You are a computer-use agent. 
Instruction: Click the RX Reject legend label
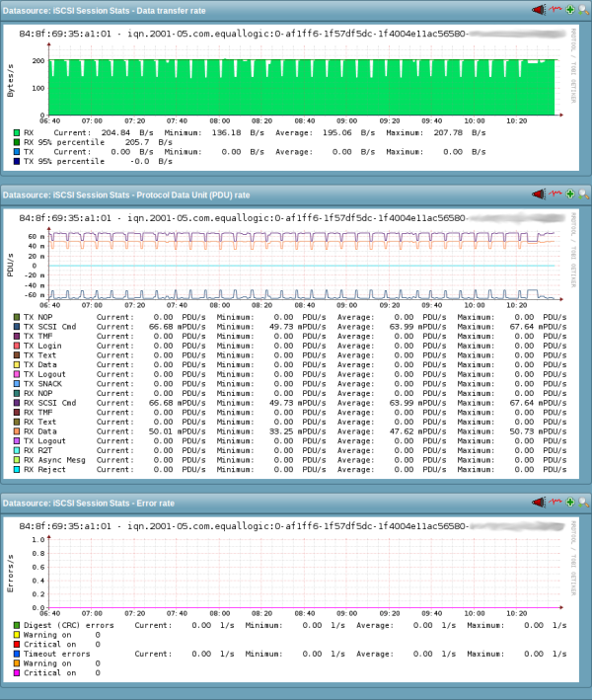point(44,470)
